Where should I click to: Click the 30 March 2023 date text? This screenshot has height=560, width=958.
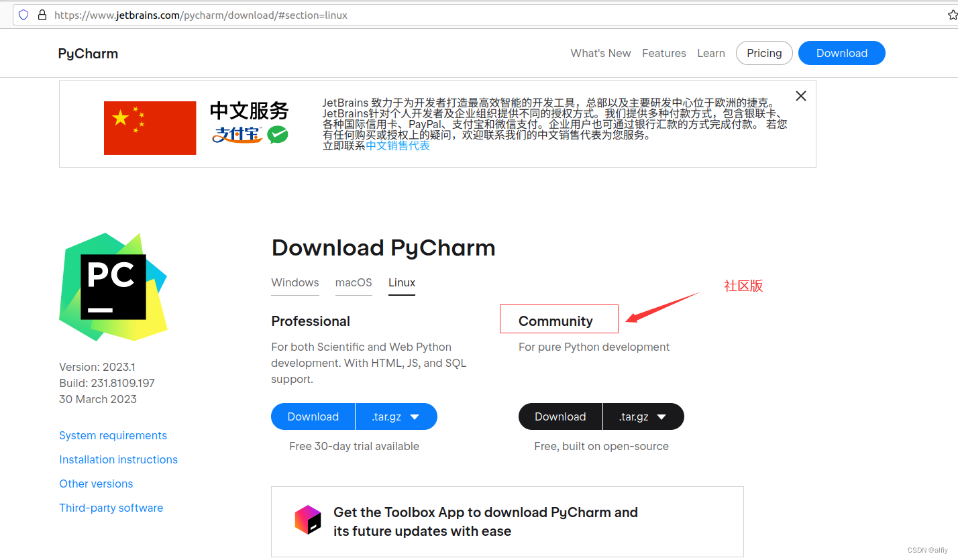[98, 399]
